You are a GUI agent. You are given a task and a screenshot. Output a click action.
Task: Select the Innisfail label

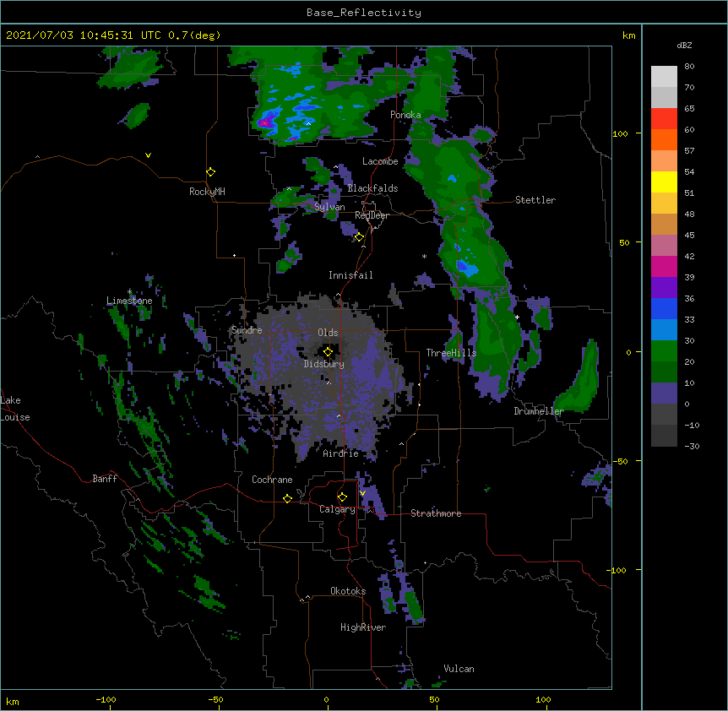pos(350,275)
